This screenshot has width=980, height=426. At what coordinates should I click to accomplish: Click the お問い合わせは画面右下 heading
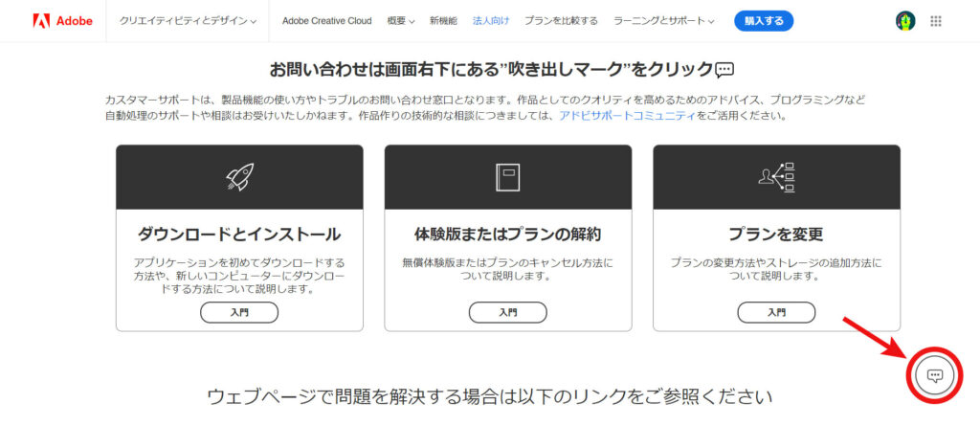[501, 69]
